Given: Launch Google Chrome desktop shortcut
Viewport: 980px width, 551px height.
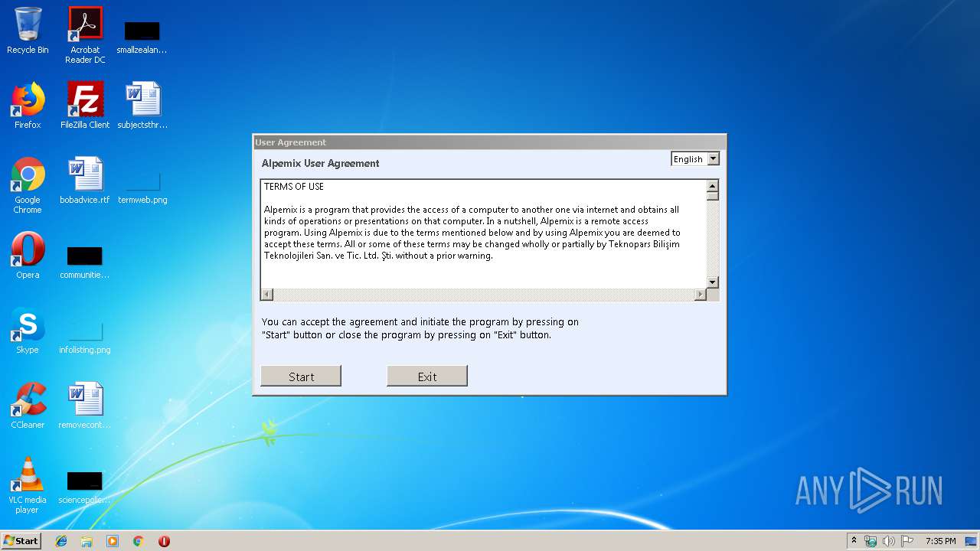Looking at the screenshot, I should [28, 185].
